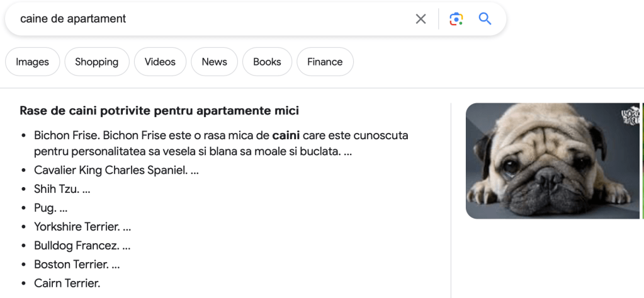This screenshot has width=644, height=298.
Task: Open the Shopping results tab
Action: (96, 62)
